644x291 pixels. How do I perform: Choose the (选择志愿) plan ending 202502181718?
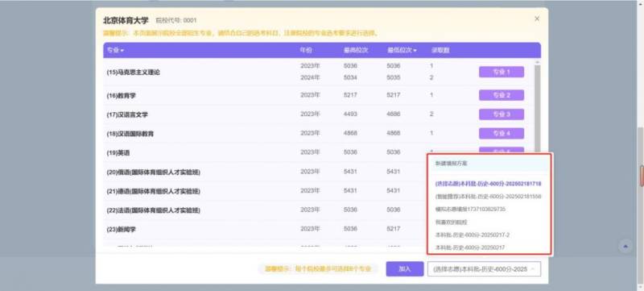[x=489, y=184]
